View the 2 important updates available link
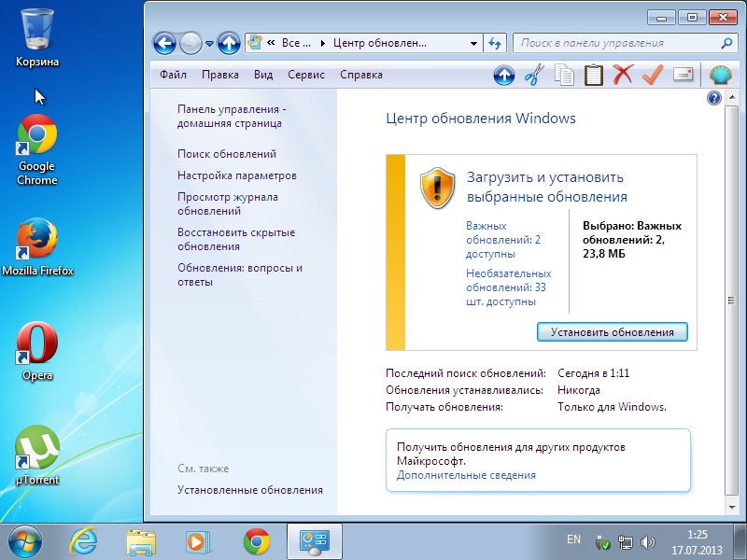Screen dimensions: 747x560 (x=503, y=240)
